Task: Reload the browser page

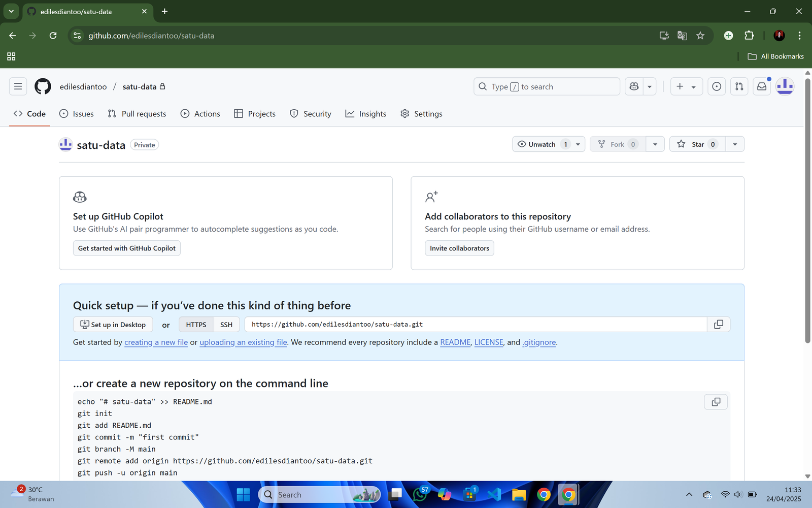Action: (53, 36)
